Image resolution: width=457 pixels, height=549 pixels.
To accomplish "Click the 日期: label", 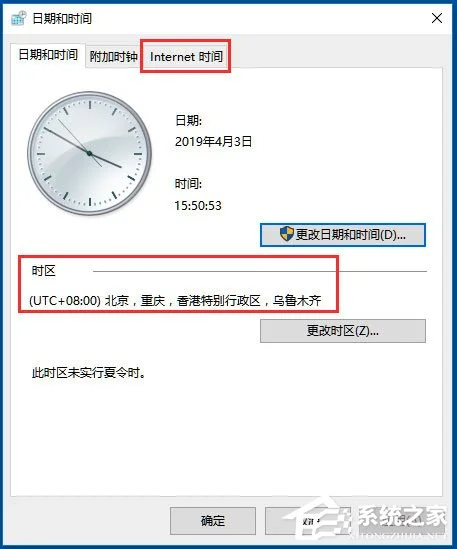I will (x=188, y=120).
